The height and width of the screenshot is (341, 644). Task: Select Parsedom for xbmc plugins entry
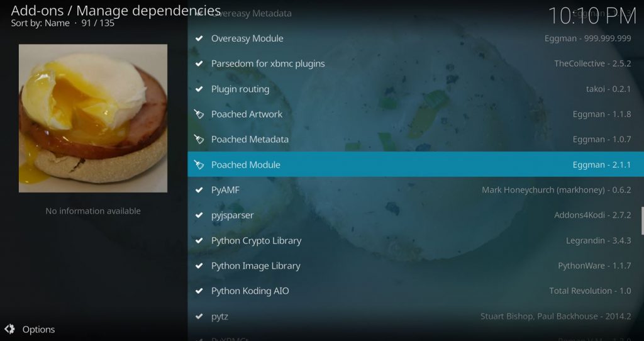[416, 64]
